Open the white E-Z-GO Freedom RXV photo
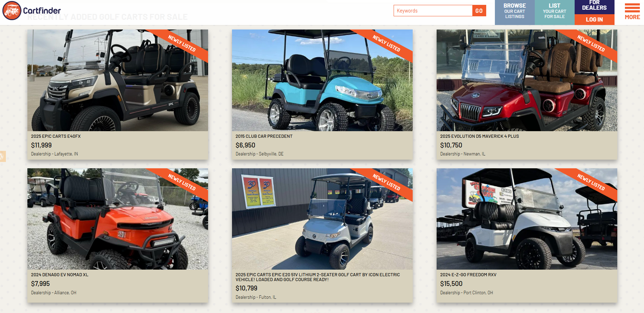 pyautogui.click(x=527, y=219)
